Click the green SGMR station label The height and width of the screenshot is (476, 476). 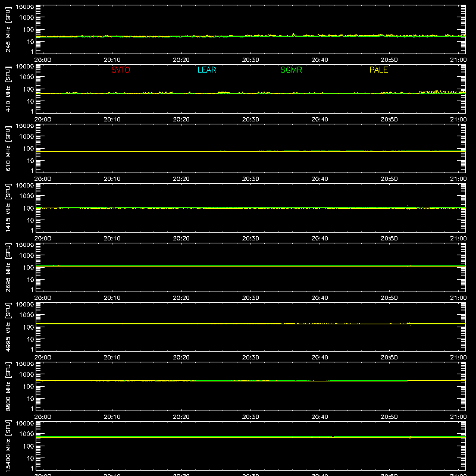(x=291, y=70)
